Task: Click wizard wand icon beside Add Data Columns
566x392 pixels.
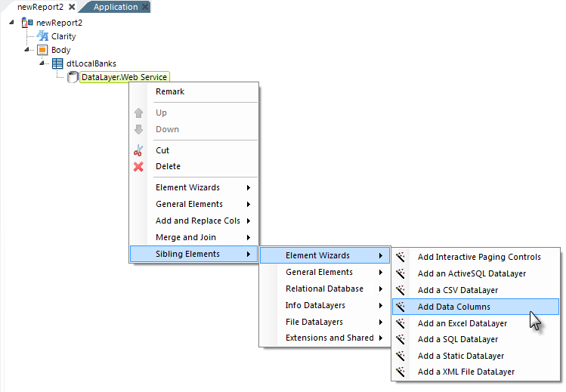Action: pyautogui.click(x=401, y=307)
